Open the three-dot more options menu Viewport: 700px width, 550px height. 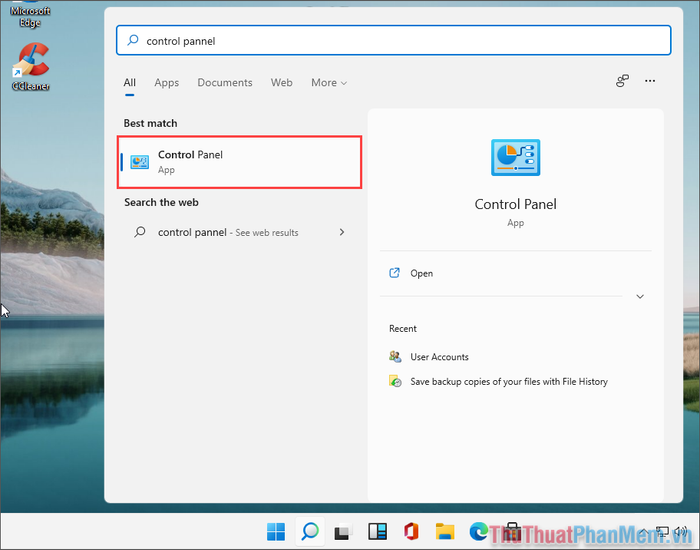[650, 81]
